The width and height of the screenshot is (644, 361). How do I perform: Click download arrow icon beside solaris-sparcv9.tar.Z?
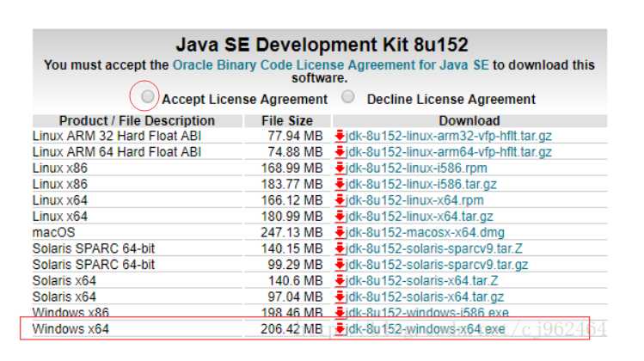(x=340, y=248)
